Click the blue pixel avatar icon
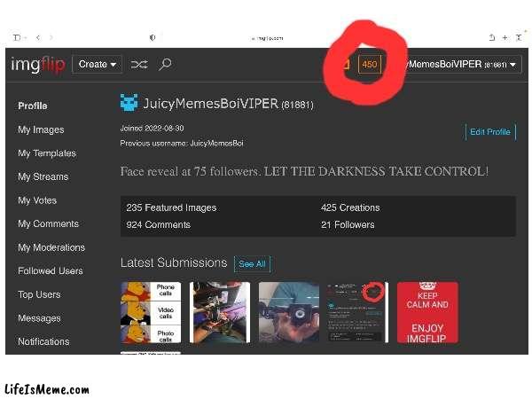Screen dimensions: 532x399 point(129,103)
